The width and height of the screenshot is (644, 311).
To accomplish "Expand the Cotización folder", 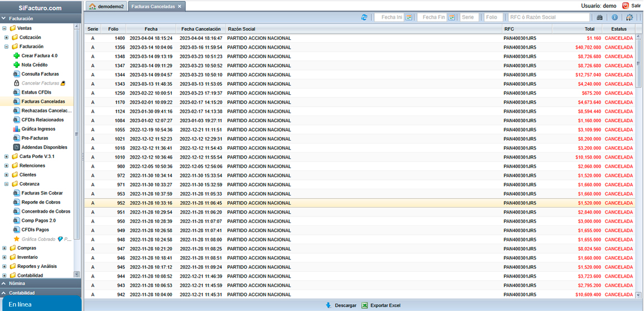I will pos(7,38).
